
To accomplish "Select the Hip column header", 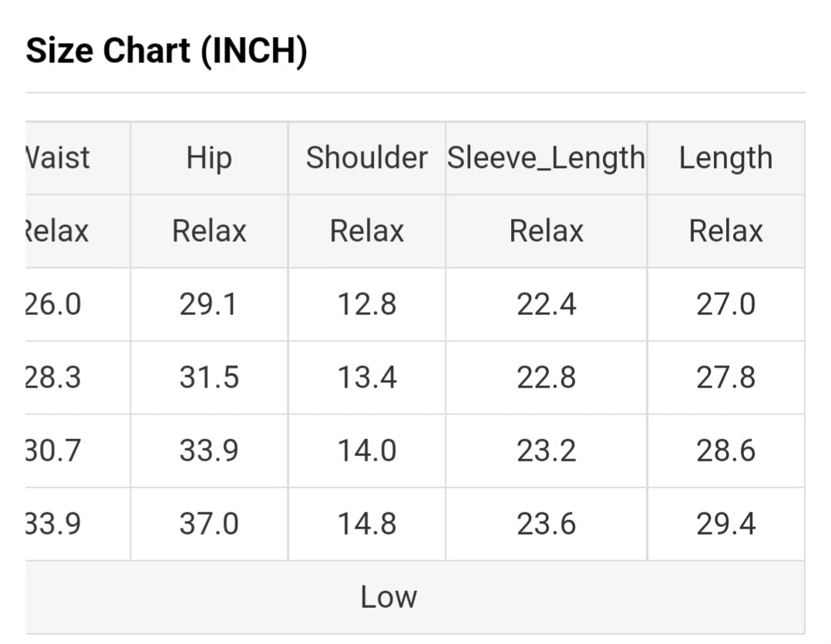I will [209, 158].
